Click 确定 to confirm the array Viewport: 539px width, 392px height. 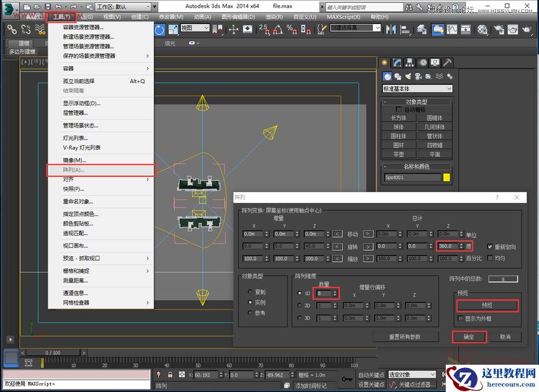point(471,337)
